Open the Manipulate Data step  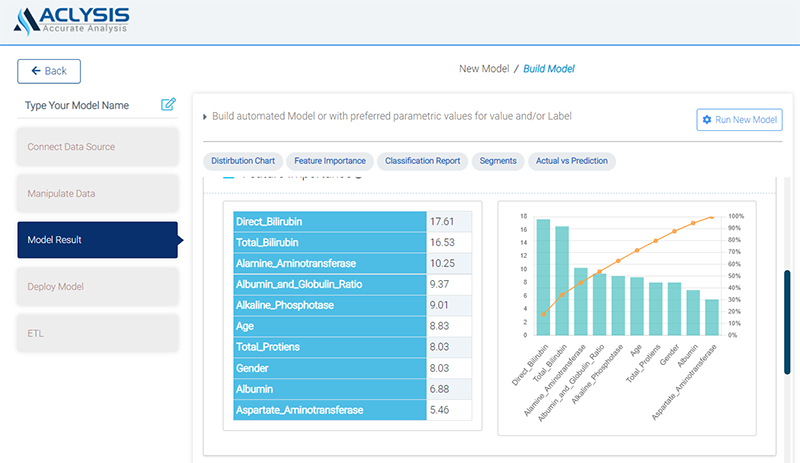click(97, 193)
